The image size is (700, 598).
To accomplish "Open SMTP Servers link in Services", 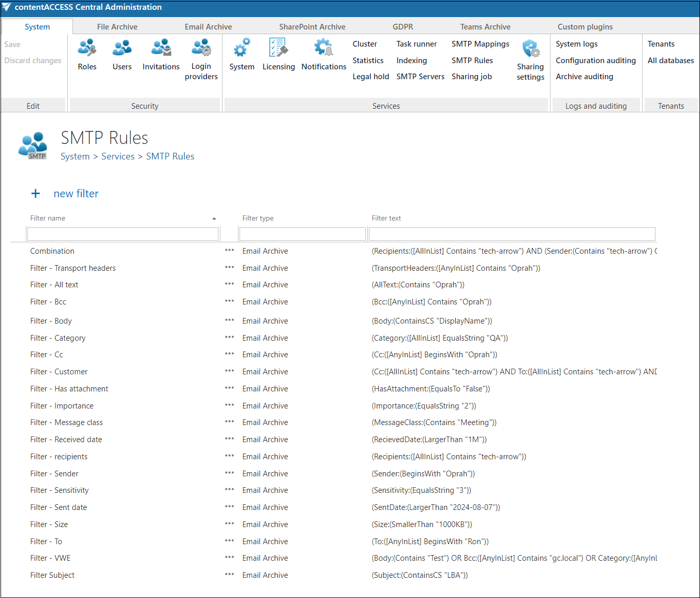I will point(420,77).
